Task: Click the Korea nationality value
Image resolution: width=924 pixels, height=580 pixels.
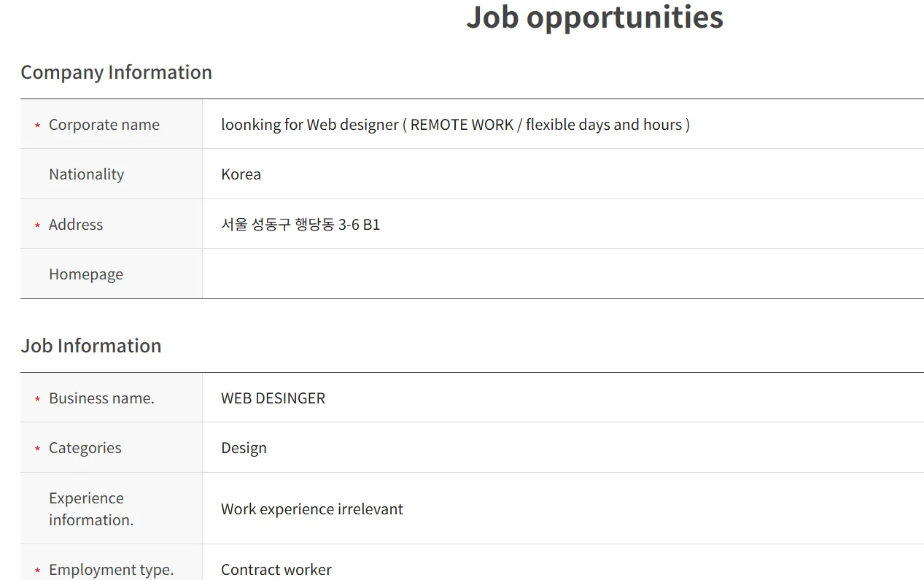Action: point(241,174)
